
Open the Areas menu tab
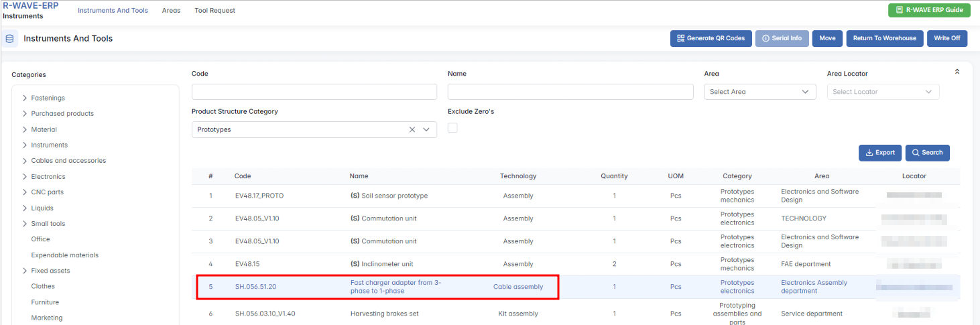click(x=171, y=11)
